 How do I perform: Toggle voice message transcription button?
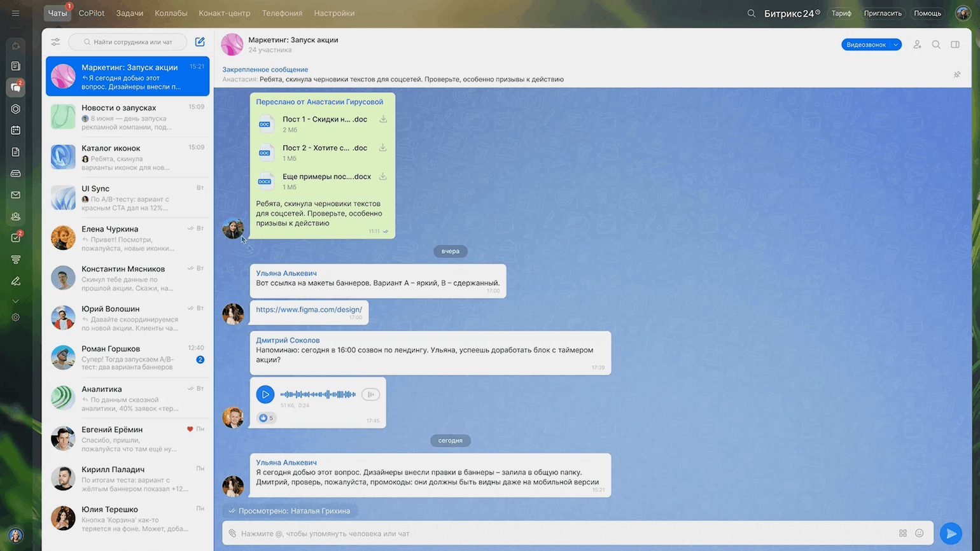pos(370,394)
